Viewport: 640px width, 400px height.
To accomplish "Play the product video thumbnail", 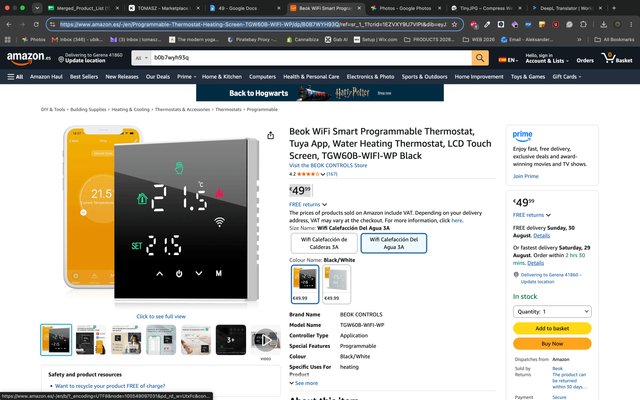I will [x=266, y=340].
